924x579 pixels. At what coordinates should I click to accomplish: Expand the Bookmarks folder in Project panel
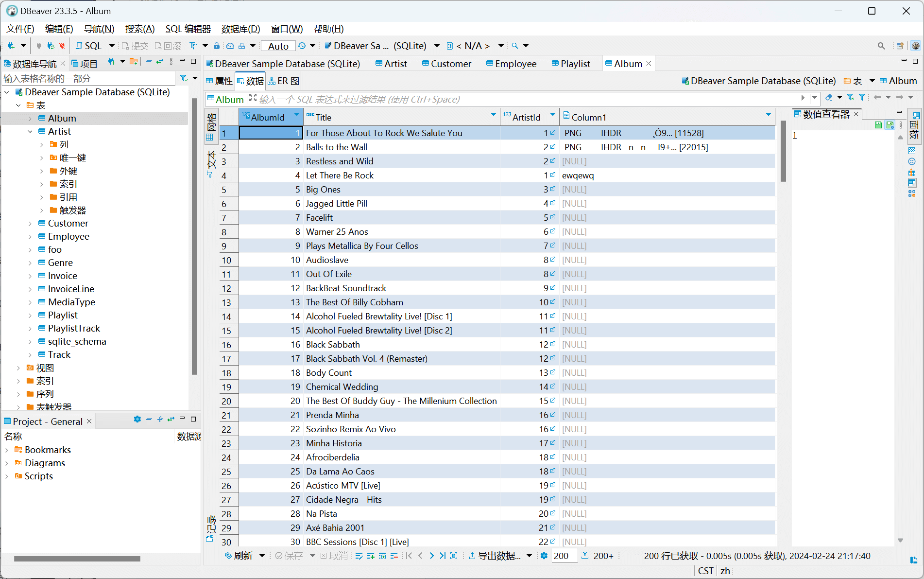point(7,450)
